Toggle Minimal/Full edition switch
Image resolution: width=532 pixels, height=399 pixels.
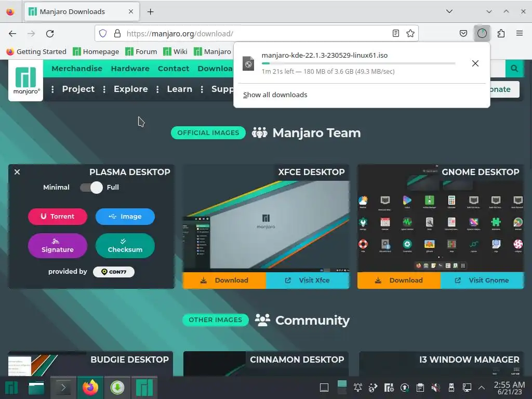(91, 187)
